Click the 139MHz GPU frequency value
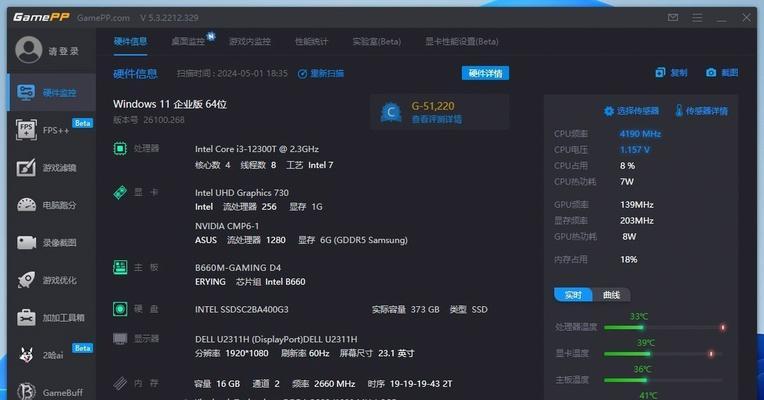This screenshot has width=764, height=400. pyautogui.click(x=637, y=205)
